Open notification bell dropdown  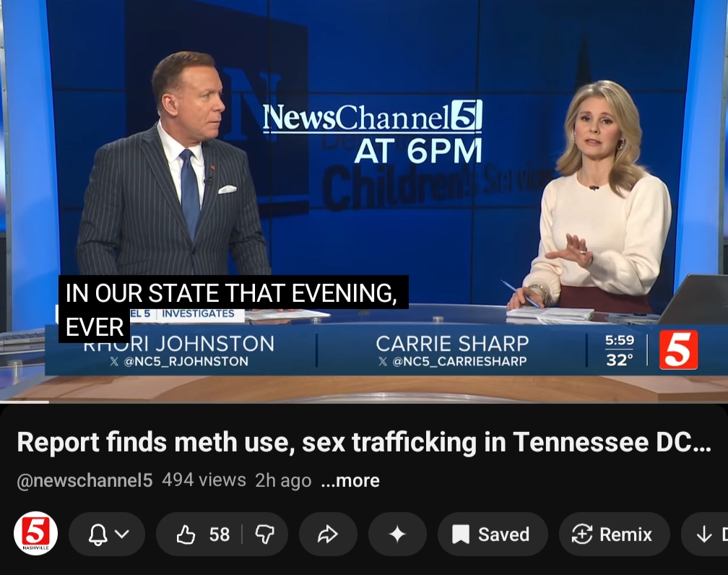107,534
